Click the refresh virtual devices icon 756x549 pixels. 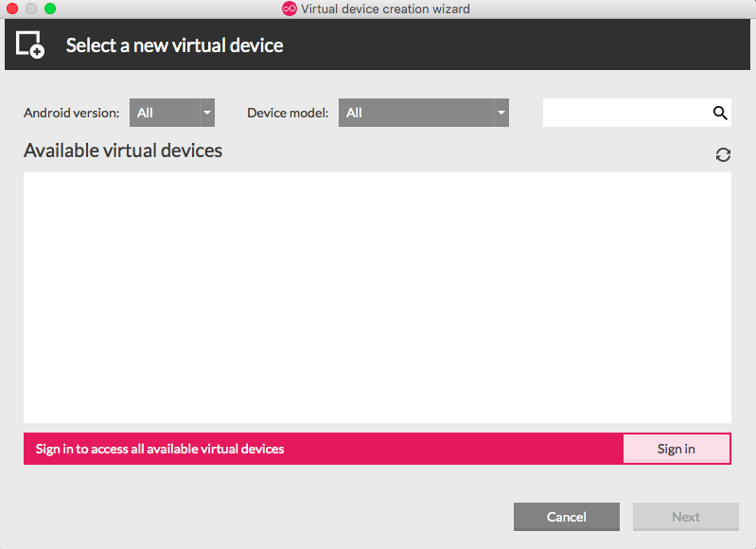[x=723, y=155]
